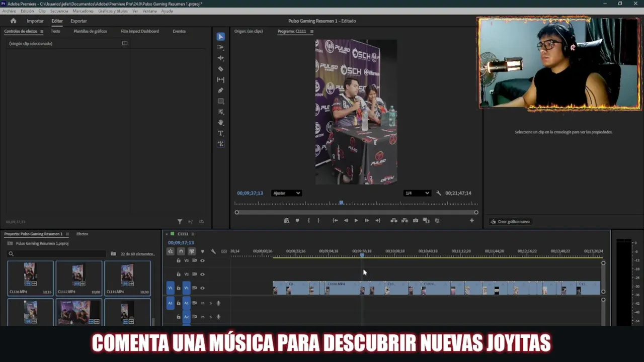Toggle visibility eye of track V3
644x362 pixels.
(202, 260)
